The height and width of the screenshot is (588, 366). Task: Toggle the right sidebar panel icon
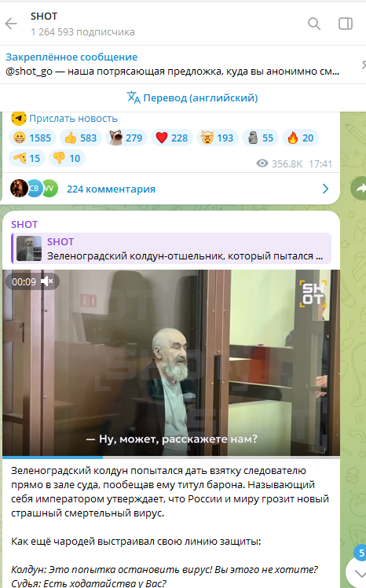pos(346,24)
